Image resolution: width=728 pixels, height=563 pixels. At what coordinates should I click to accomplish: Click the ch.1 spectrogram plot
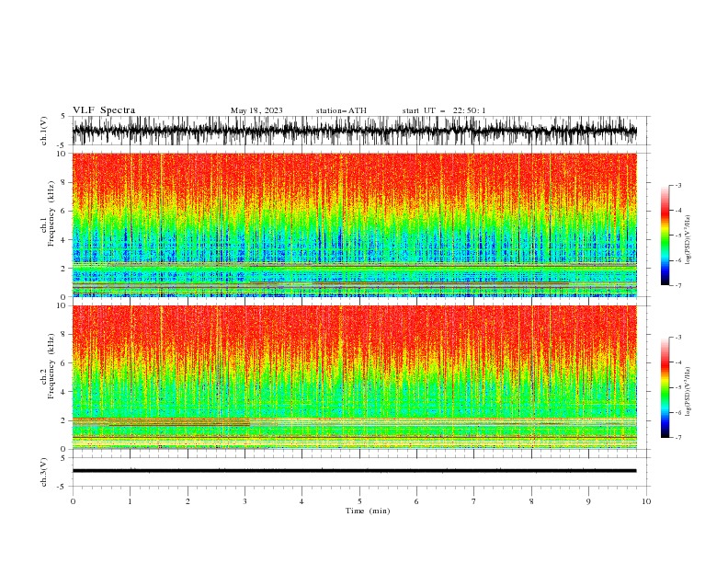point(354,224)
